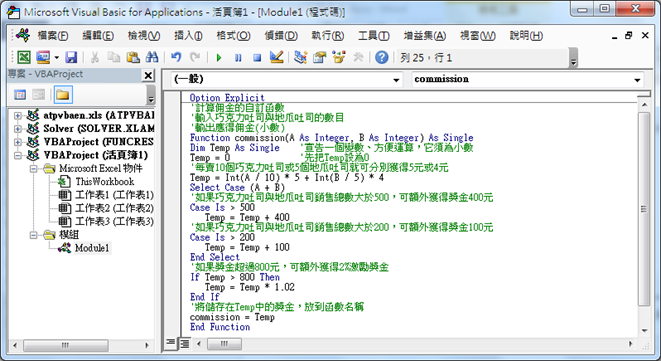Run the macro with the green play icon
The height and width of the screenshot is (361, 661).
(219, 57)
